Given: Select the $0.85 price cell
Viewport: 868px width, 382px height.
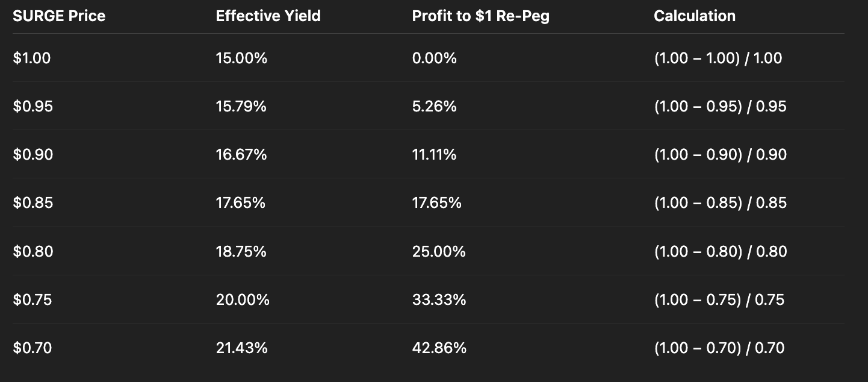Looking at the screenshot, I should tap(33, 203).
